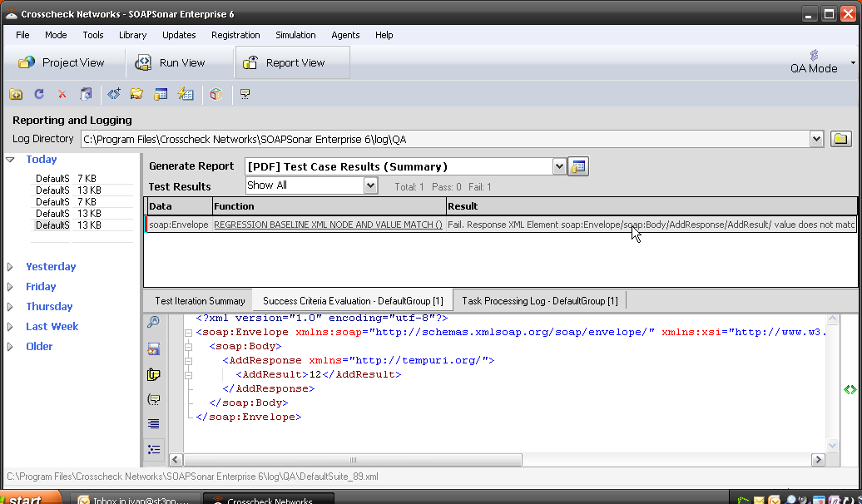Collapse the Today log group
Image resolution: width=862 pixels, height=504 pixels.
click(10, 160)
